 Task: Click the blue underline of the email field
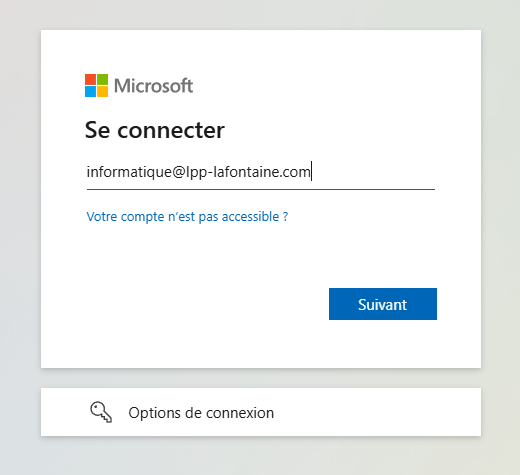pos(261,189)
